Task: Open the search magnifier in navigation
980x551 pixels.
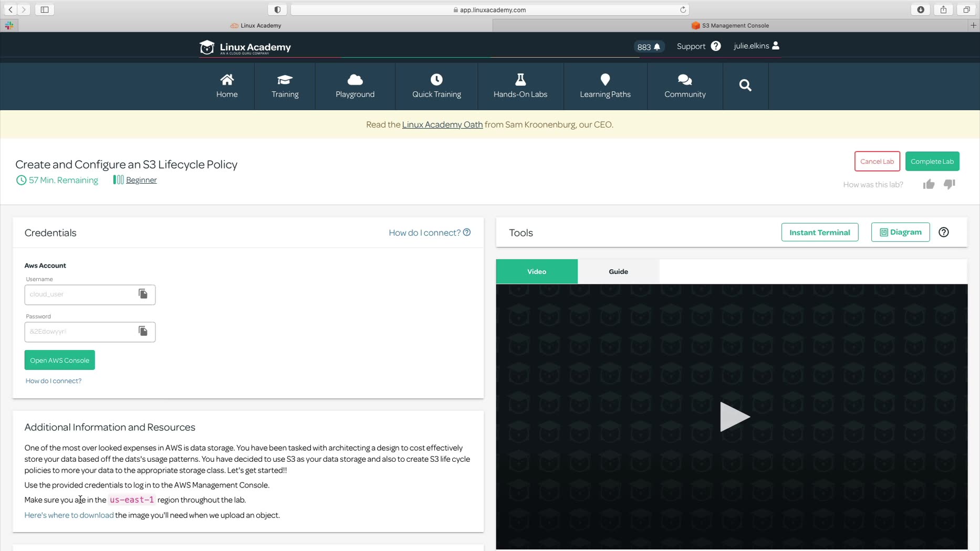Action: 745,86
